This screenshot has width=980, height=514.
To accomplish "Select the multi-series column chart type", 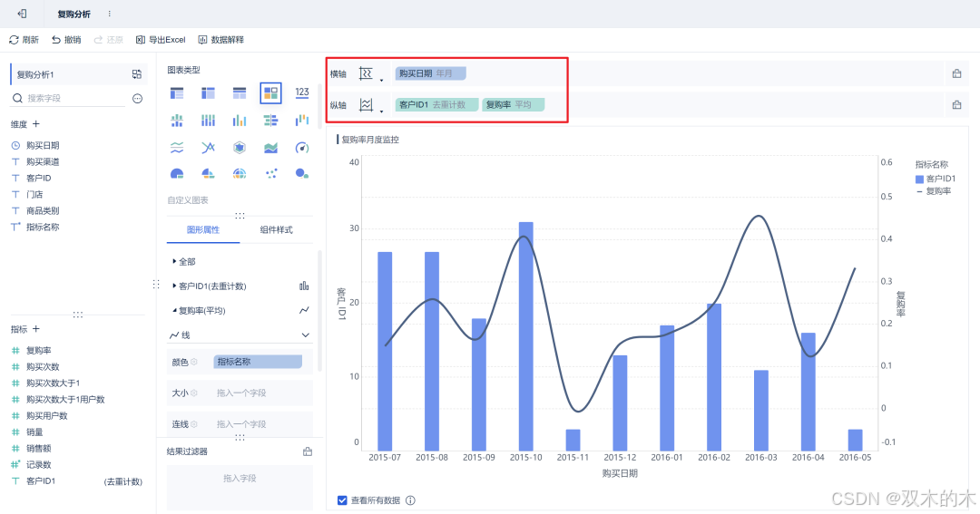I will pos(240,121).
